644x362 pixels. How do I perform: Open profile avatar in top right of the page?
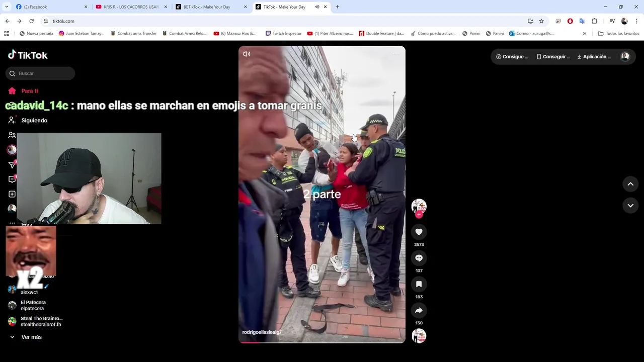[x=625, y=57]
